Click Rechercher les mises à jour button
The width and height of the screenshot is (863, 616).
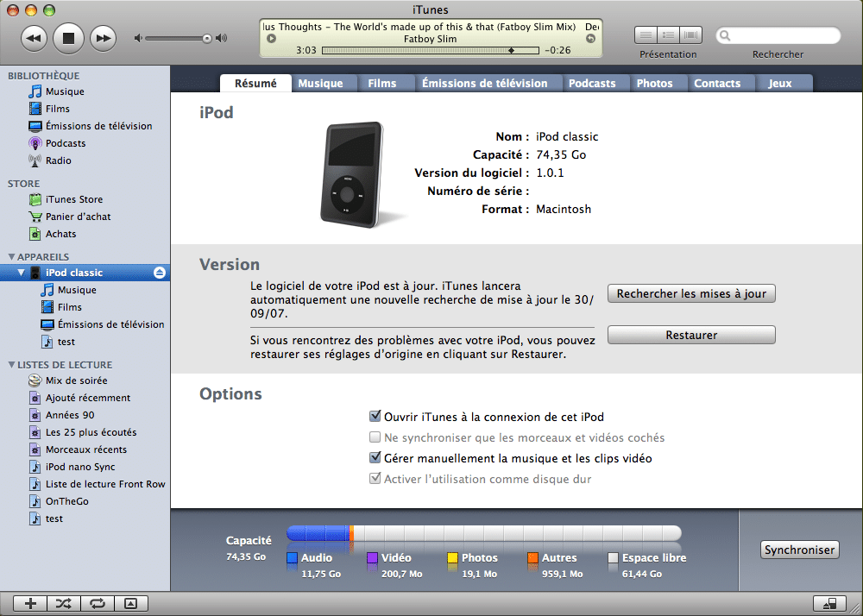coord(691,293)
